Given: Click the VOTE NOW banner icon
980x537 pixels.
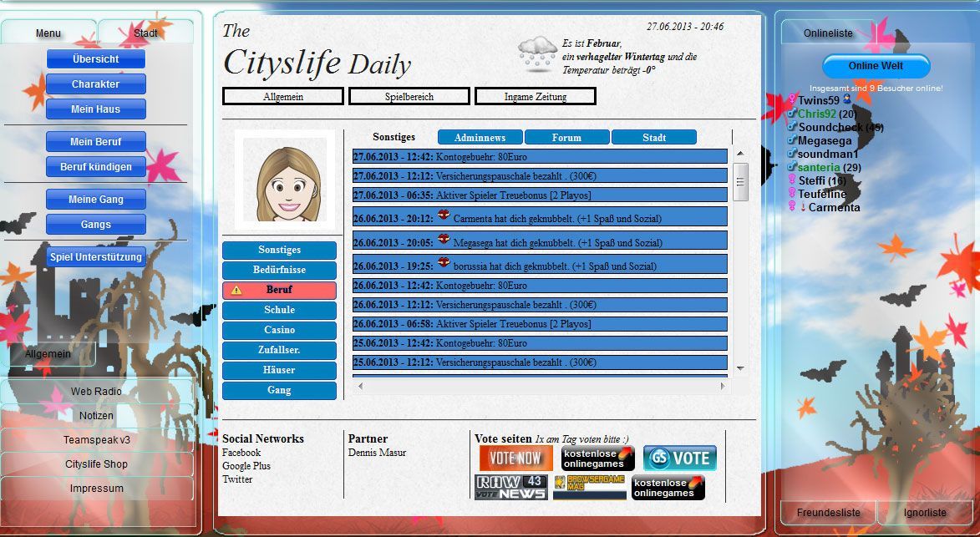Looking at the screenshot, I should (515, 458).
